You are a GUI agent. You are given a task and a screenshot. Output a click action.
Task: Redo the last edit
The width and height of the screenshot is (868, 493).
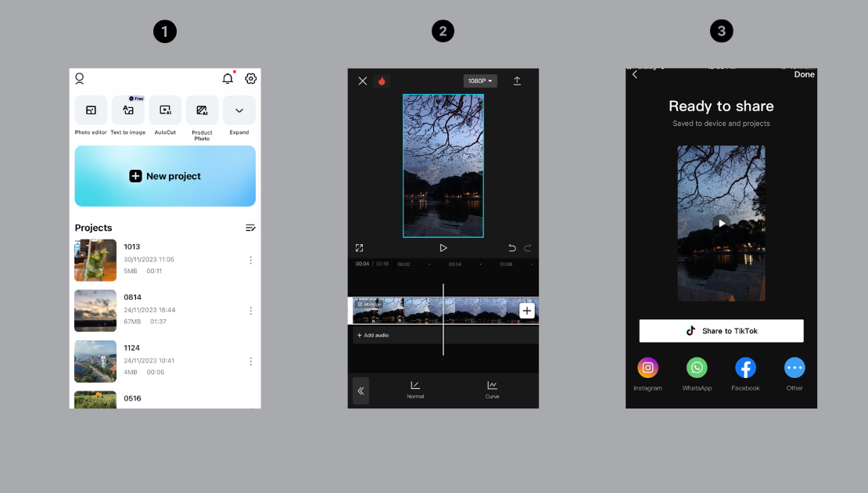tap(528, 248)
